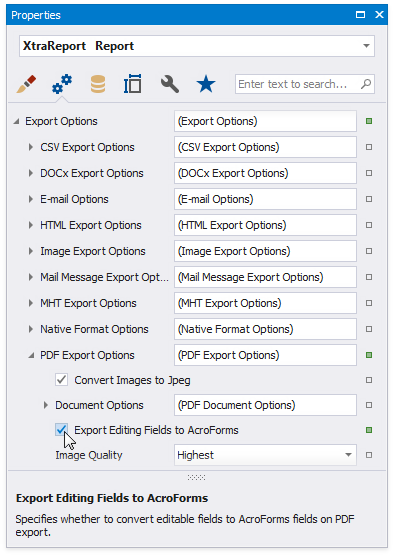Click the HTML Export Options property marker
The height and width of the screenshot is (556, 394).
click(x=369, y=225)
